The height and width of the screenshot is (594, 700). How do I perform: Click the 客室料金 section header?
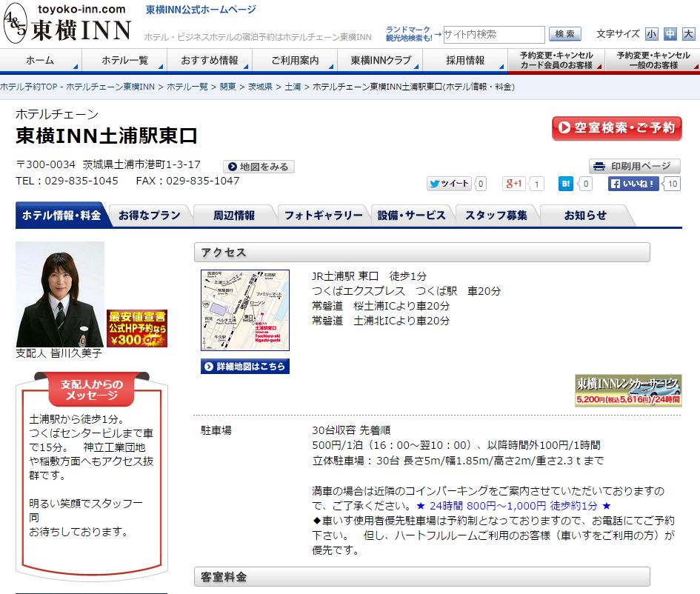click(422, 577)
